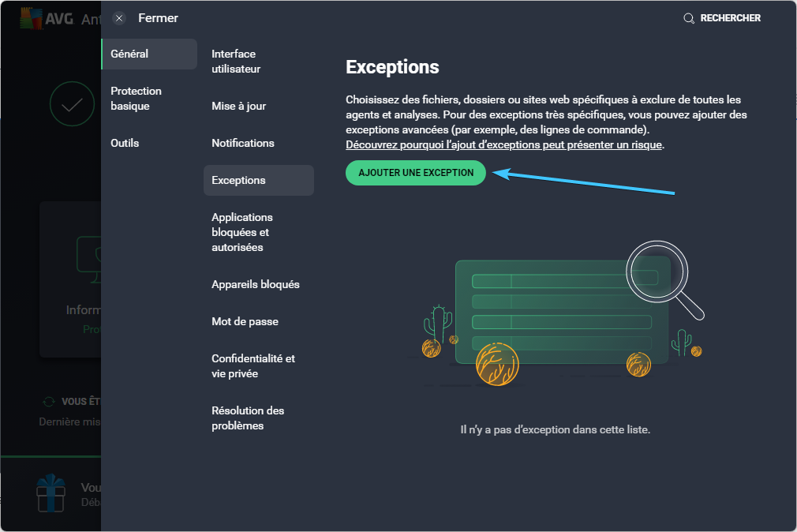Open the link about exception risks
The image size is (797, 532).
[504, 145]
